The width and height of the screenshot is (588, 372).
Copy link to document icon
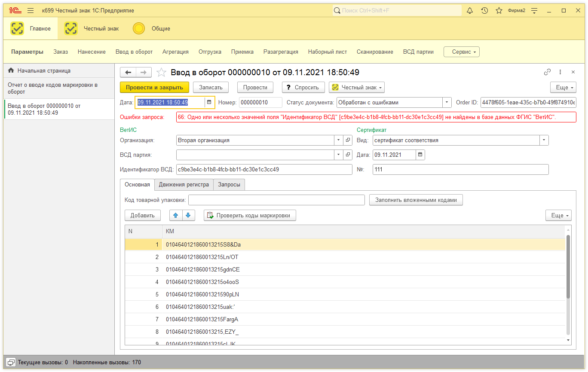coord(547,72)
